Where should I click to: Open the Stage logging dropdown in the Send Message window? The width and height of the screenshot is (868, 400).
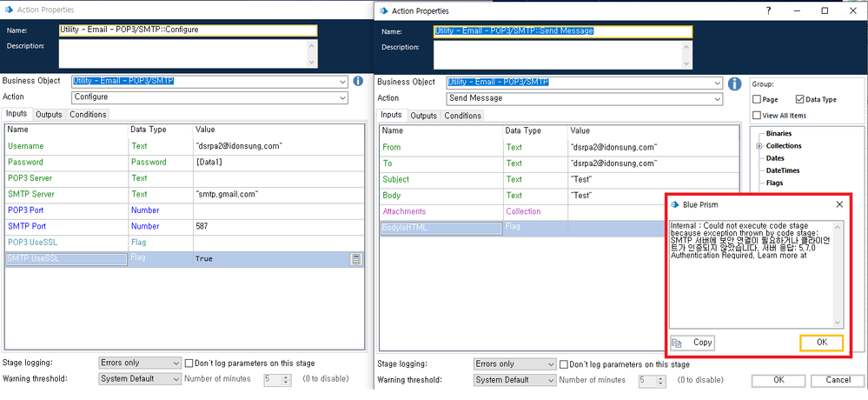pos(514,364)
